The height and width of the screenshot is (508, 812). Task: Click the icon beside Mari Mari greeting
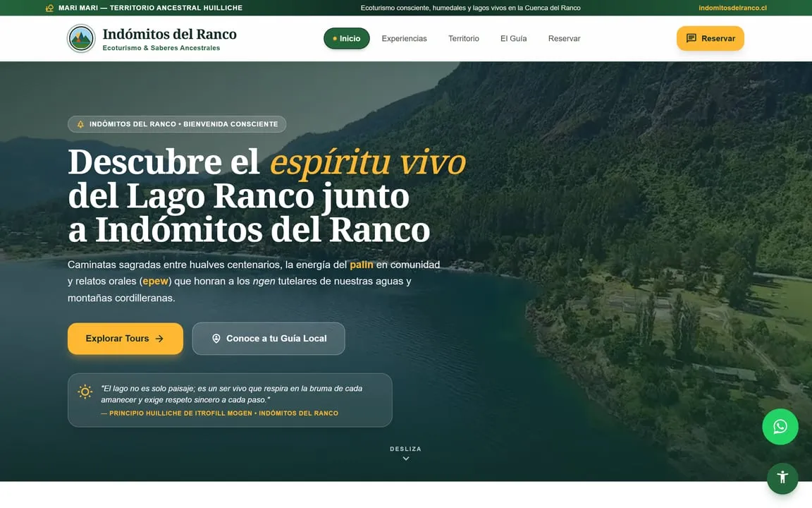50,8
